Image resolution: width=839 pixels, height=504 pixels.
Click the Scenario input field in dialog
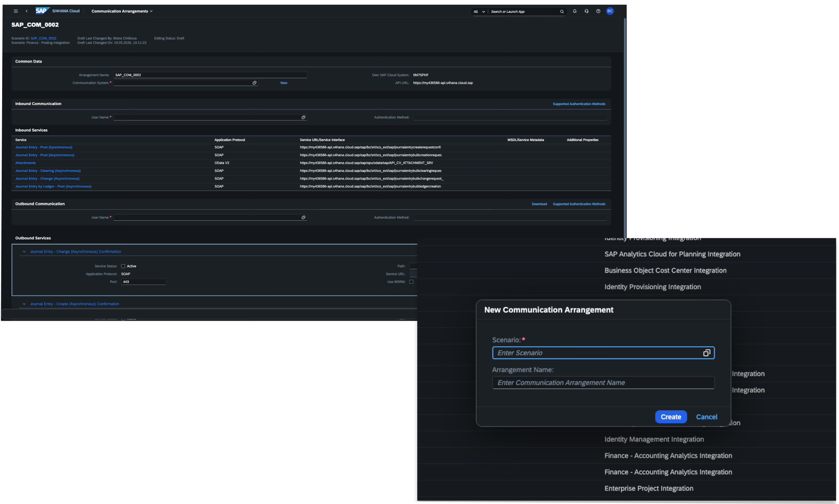pyautogui.click(x=603, y=353)
